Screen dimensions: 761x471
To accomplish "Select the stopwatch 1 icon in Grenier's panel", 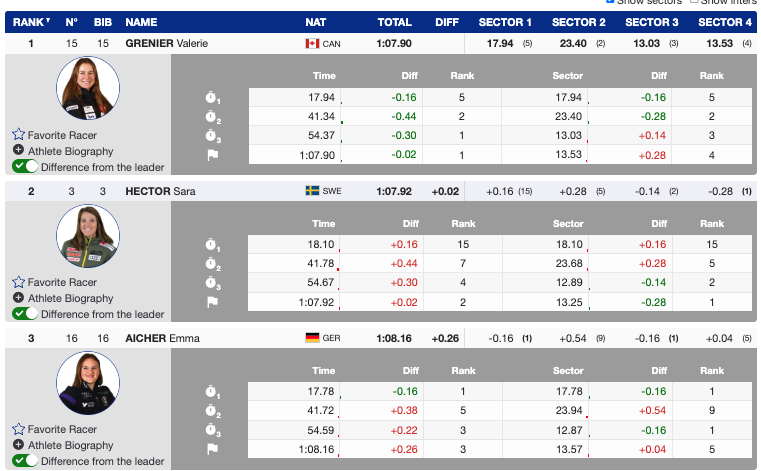I will [x=212, y=98].
